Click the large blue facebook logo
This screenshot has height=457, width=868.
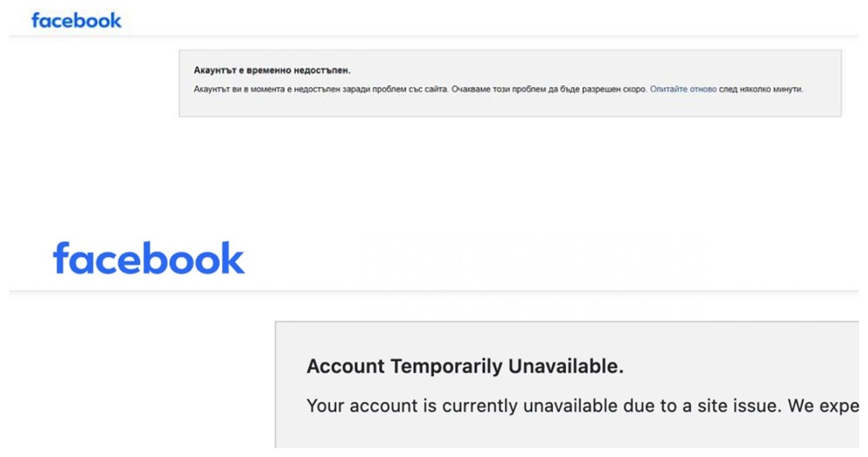(x=148, y=258)
